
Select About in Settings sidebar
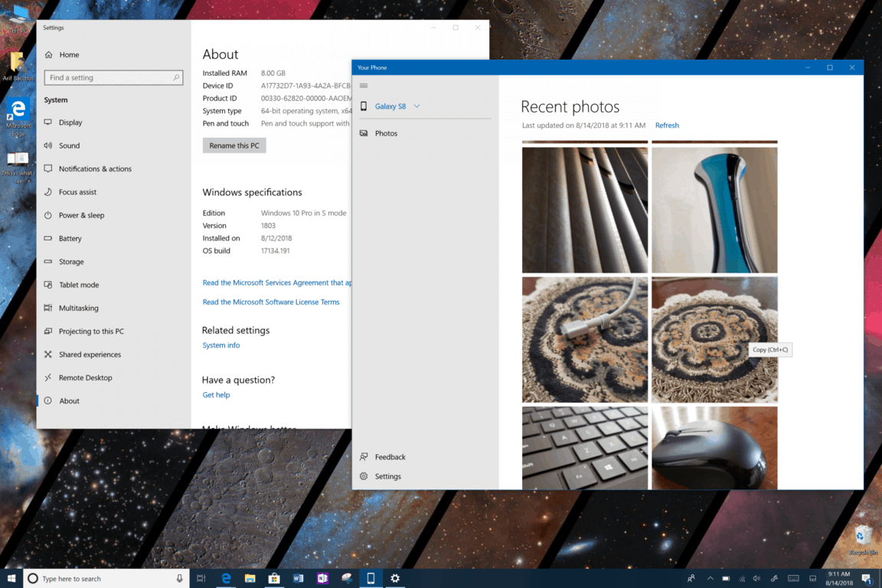click(x=69, y=400)
